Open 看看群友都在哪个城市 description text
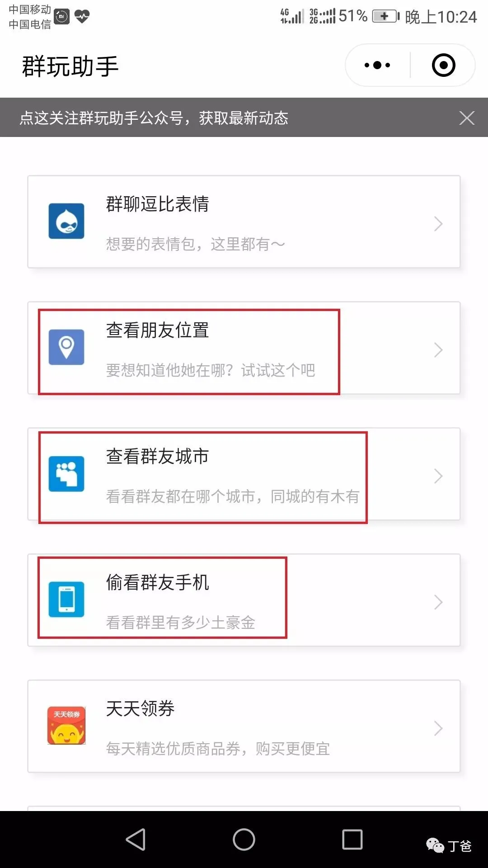The height and width of the screenshot is (868, 488). (x=233, y=496)
